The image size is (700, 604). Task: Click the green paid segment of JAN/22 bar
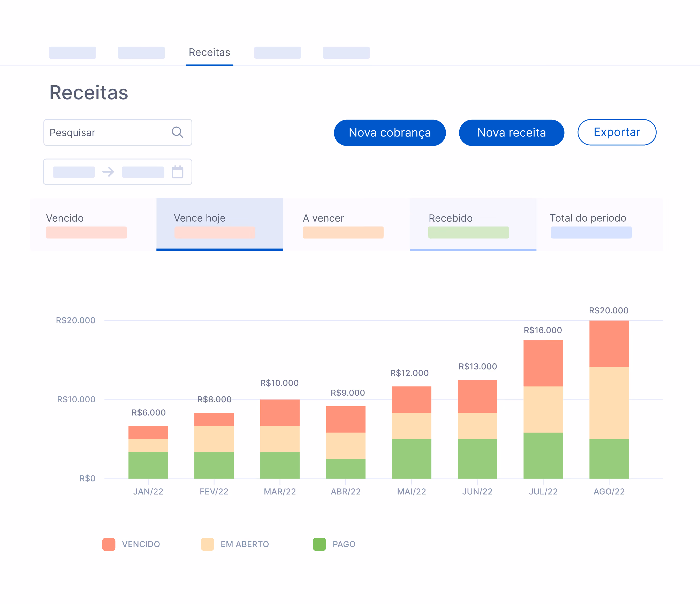point(148,465)
